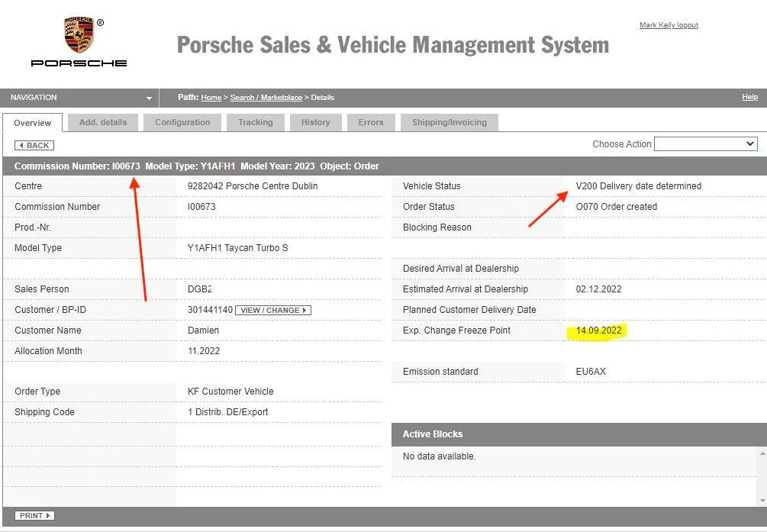Open the Shipping/Invoicing tab
This screenshot has width=767, height=532.
[450, 122]
